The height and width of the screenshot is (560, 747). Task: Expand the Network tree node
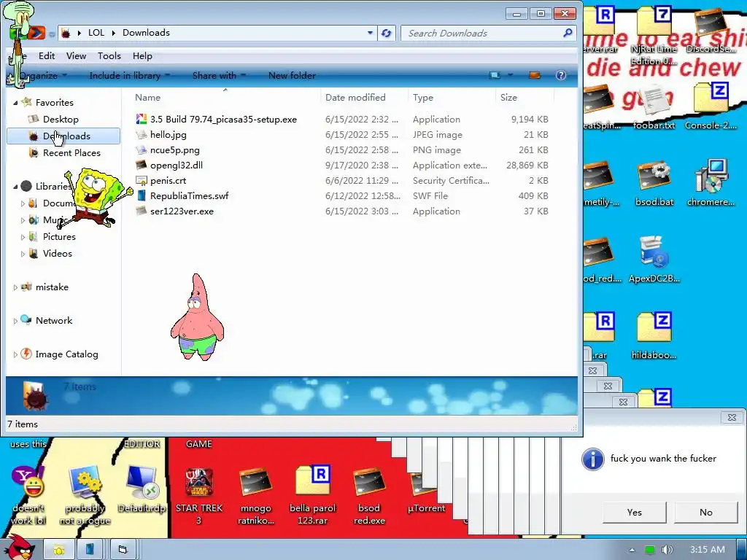pos(15,321)
